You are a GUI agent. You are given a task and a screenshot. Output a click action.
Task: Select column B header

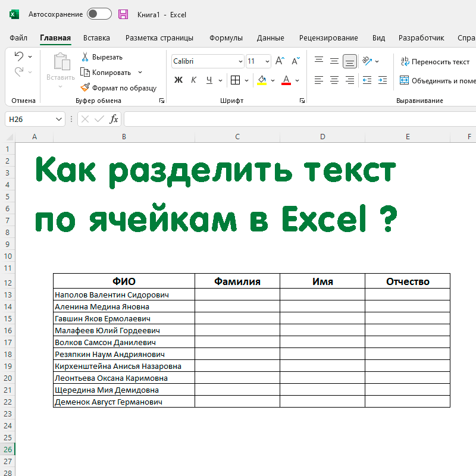coord(124,137)
